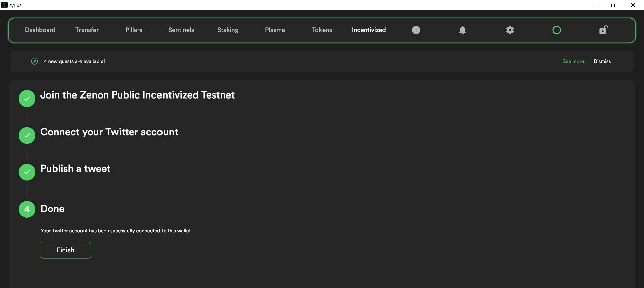Screen dimensions: 644x288
Task: Click the checkmark beside Join Zenon Testnet step
Action: click(27, 99)
